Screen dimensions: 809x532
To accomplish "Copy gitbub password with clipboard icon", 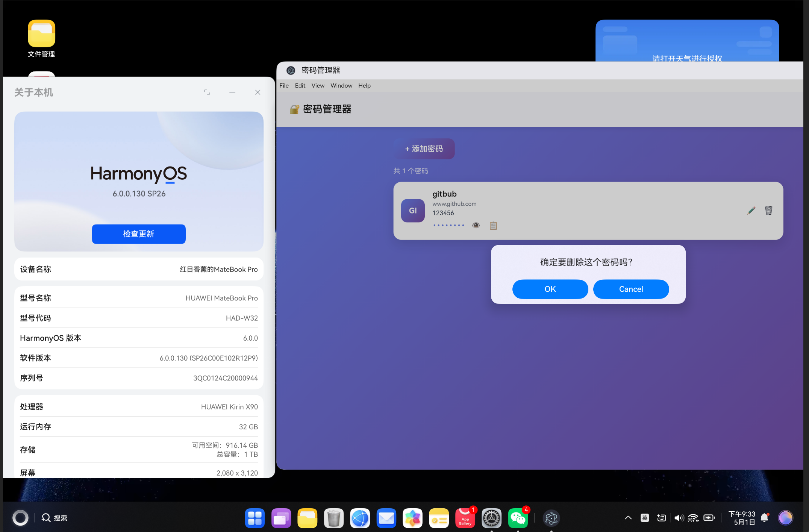I will (x=493, y=225).
